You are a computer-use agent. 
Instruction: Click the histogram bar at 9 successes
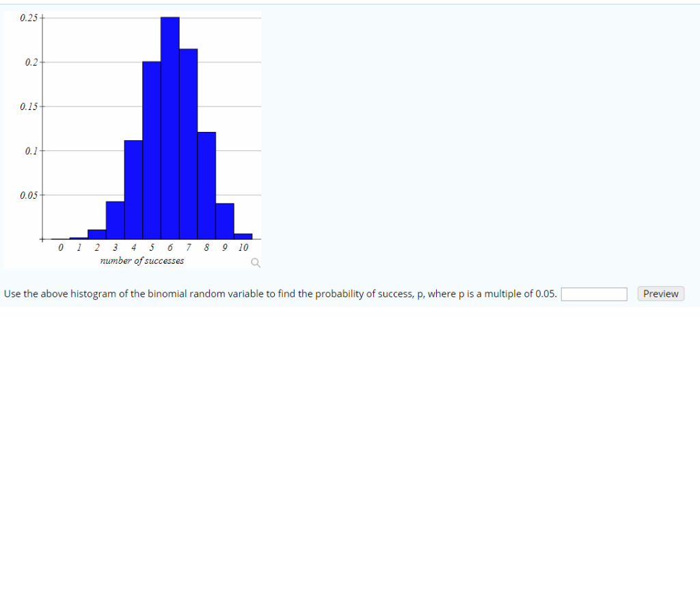point(224,222)
